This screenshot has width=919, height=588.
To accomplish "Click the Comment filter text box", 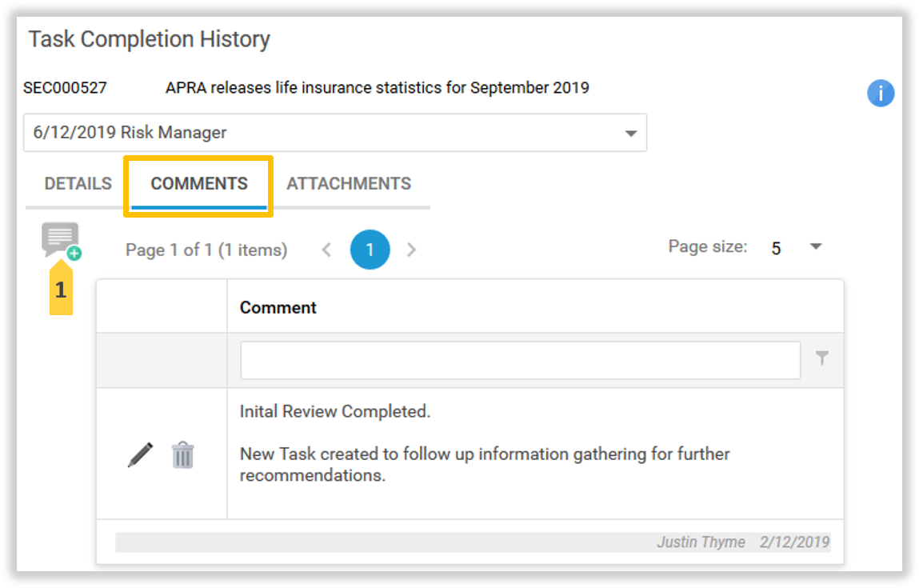I will [x=520, y=360].
